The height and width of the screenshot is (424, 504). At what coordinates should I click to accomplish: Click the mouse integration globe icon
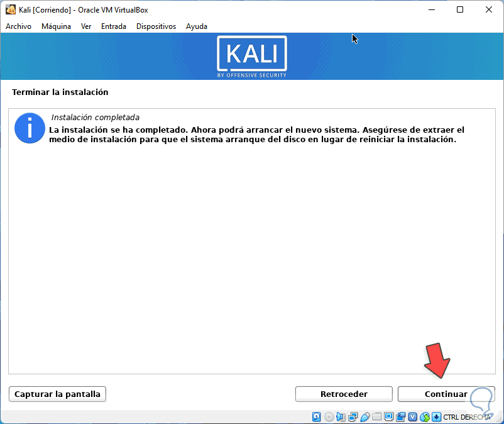click(x=425, y=417)
